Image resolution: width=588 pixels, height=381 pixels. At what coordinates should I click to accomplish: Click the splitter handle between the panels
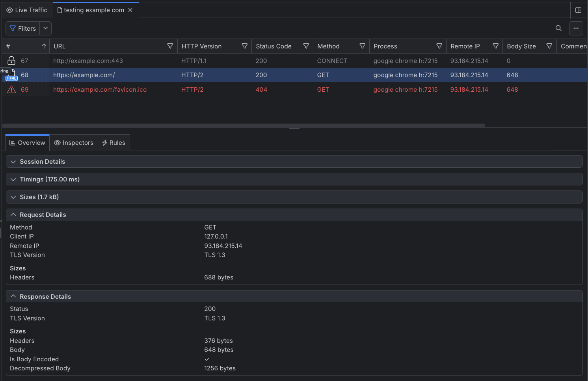[294, 128]
